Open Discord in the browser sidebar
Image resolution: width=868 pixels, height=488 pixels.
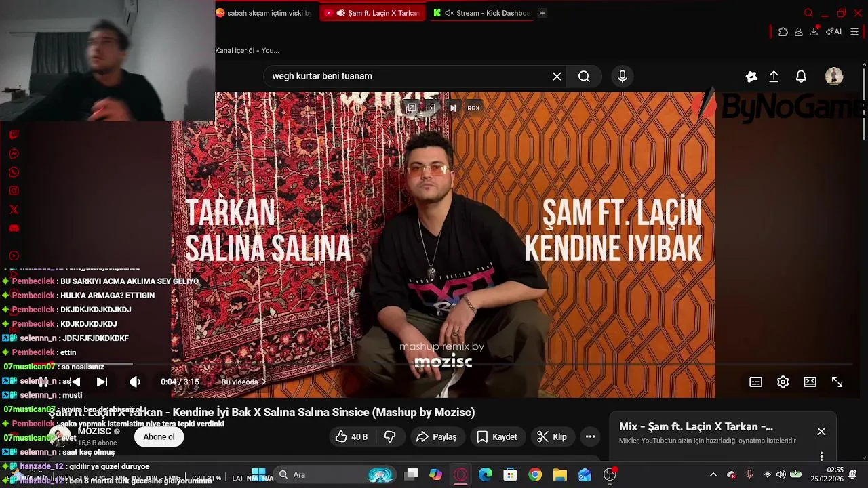click(14, 228)
